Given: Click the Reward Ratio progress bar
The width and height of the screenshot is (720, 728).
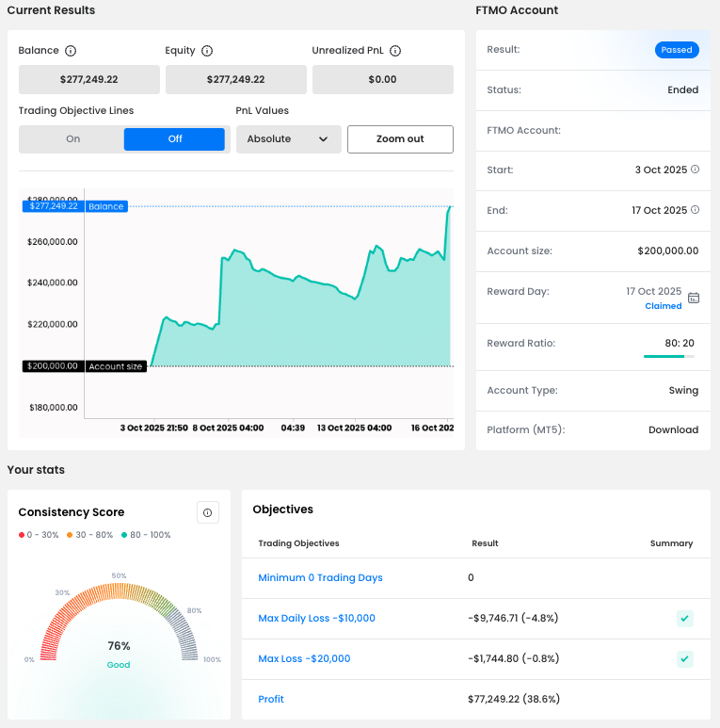Looking at the screenshot, I should click(x=669, y=357).
